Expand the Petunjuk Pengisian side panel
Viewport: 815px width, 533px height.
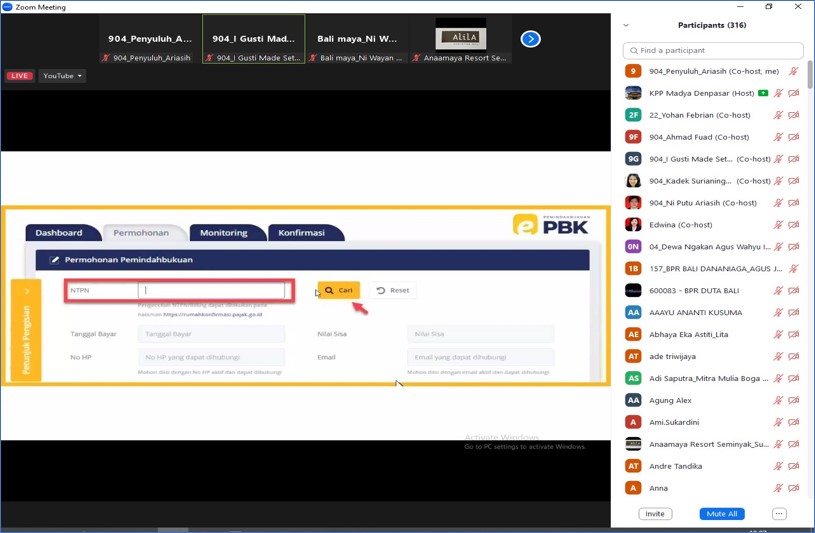pos(26,330)
